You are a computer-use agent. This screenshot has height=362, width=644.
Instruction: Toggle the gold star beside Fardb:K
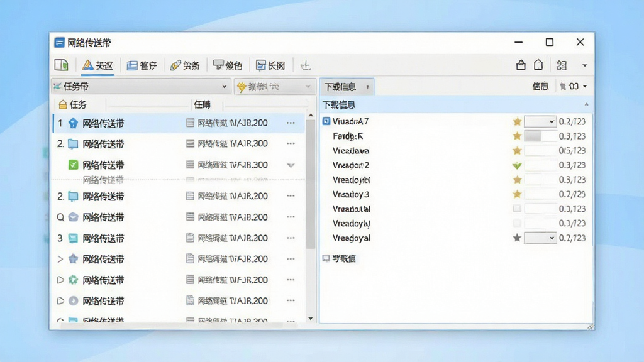point(517,136)
